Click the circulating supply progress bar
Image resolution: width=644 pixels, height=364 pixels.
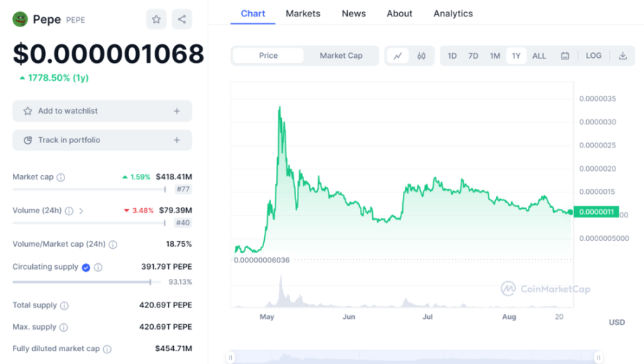click(87, 282)
